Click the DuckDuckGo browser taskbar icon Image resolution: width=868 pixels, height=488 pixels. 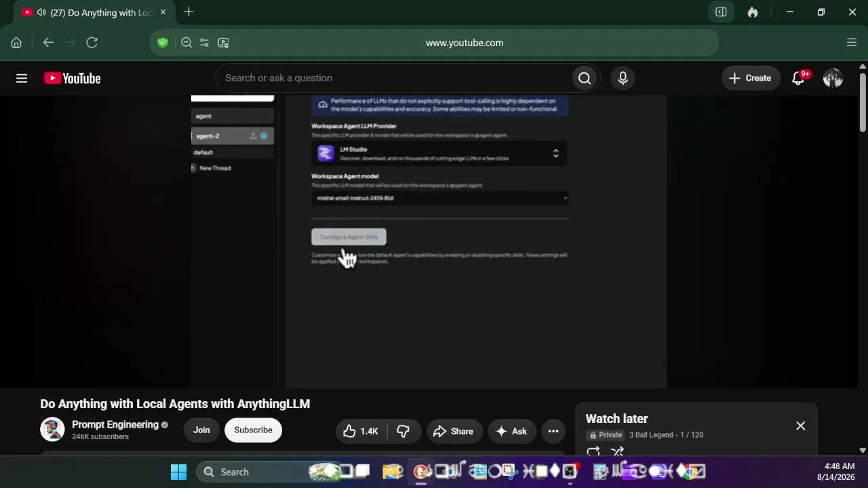pos(421,472)
